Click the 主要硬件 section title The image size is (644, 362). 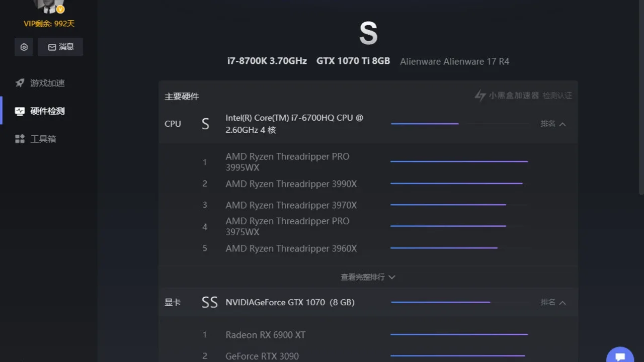[182, 97]
